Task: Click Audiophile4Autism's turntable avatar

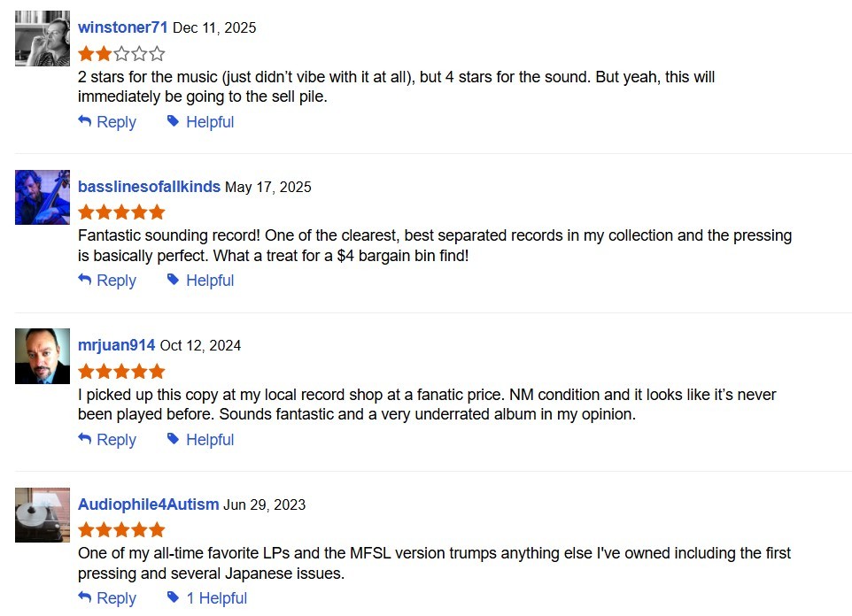Action: (x=43, y=514)
